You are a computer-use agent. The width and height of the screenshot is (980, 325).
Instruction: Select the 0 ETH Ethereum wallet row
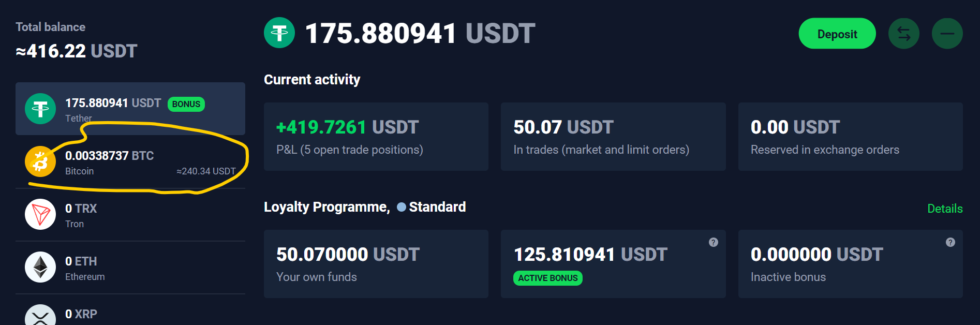tap(130, 268)
